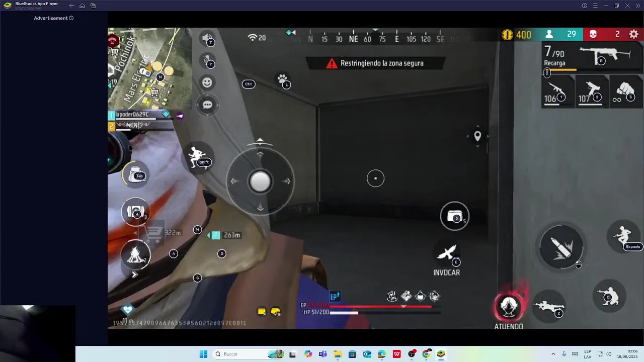
Task: Tap the yellow ammo item icon
Action: click(x=262, y=312)
